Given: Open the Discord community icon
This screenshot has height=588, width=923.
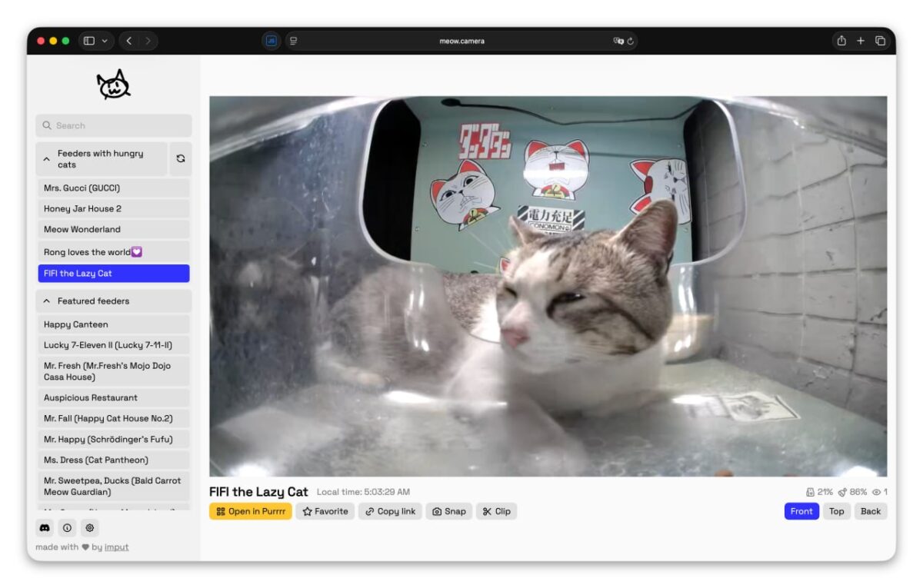Looking at the screenshot, I should pyautogui.click(x=45, y=528).
